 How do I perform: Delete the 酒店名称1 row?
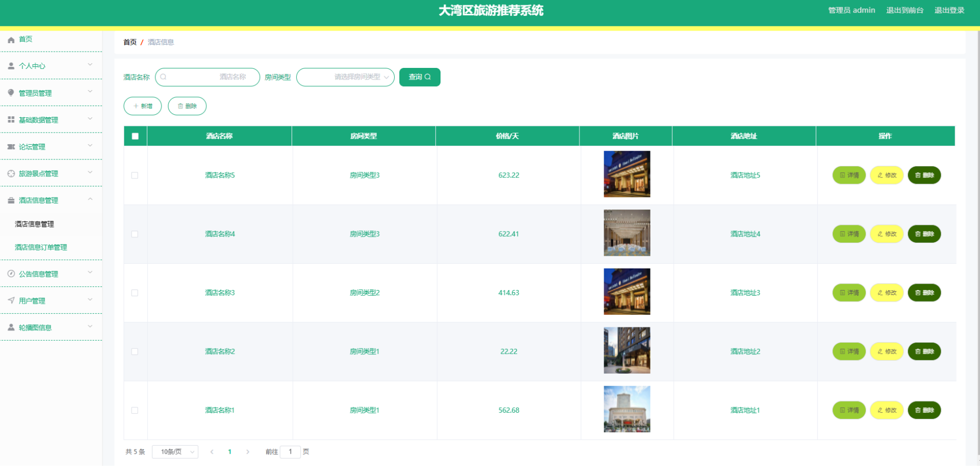pyautogui.click(x=924, y=410)
